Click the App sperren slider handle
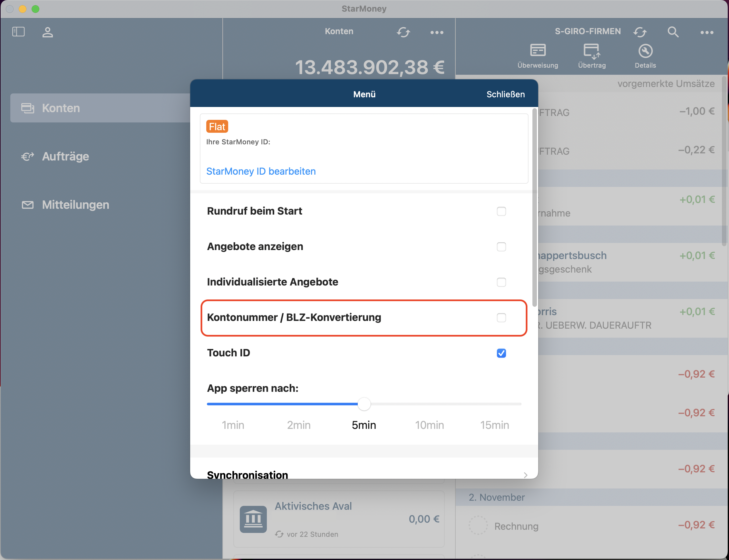 coord(364,404)
